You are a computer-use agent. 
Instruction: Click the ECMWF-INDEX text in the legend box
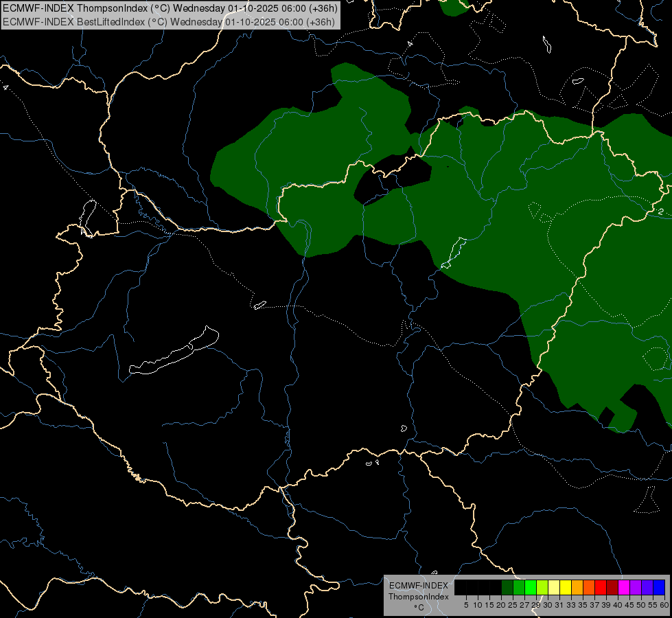(419, 586)
